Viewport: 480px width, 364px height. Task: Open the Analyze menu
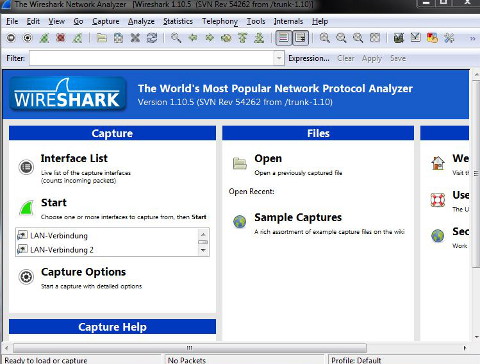point(141,21)
